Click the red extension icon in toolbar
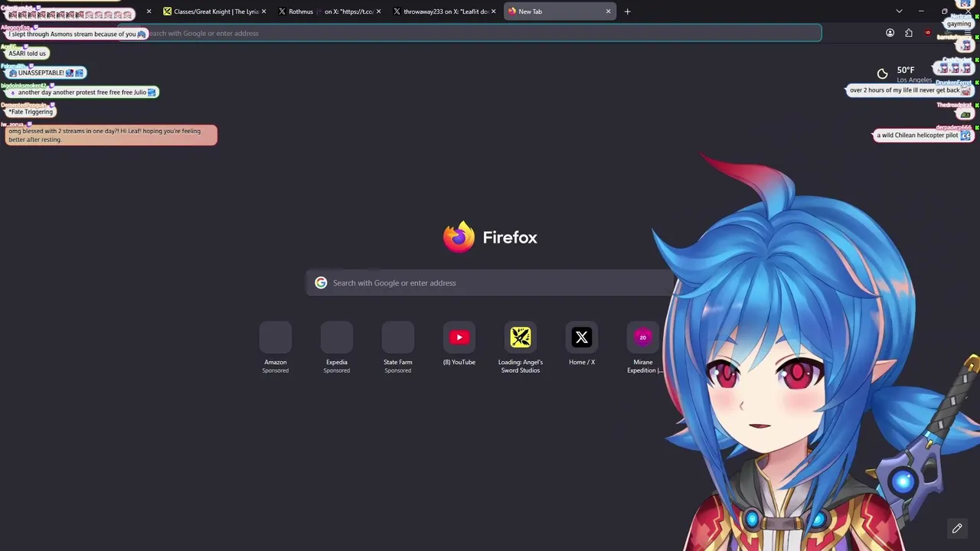The image size is (980, 551). pos(928,33)
